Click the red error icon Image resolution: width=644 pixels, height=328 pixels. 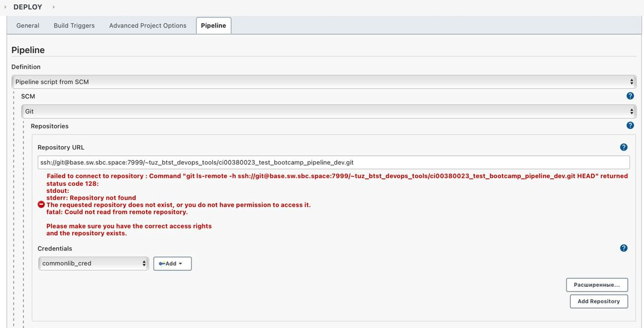tap(41, 205)
